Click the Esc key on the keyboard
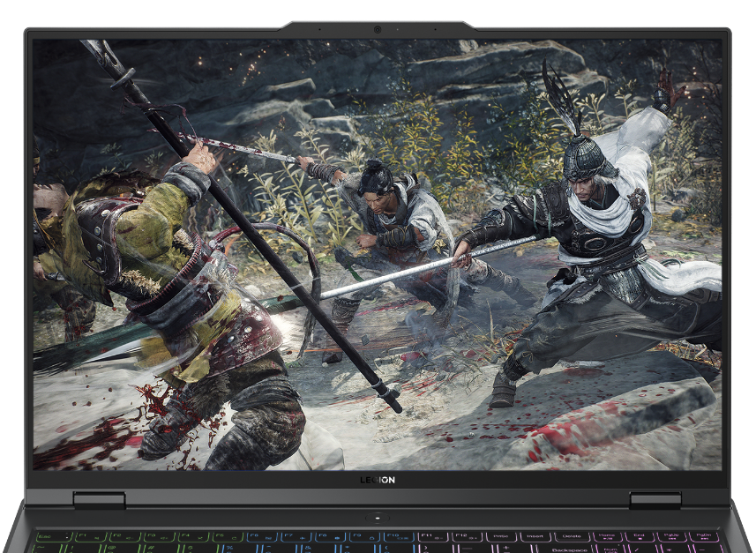This screenshot has width=756, height=553. click(x=54, y=536)
